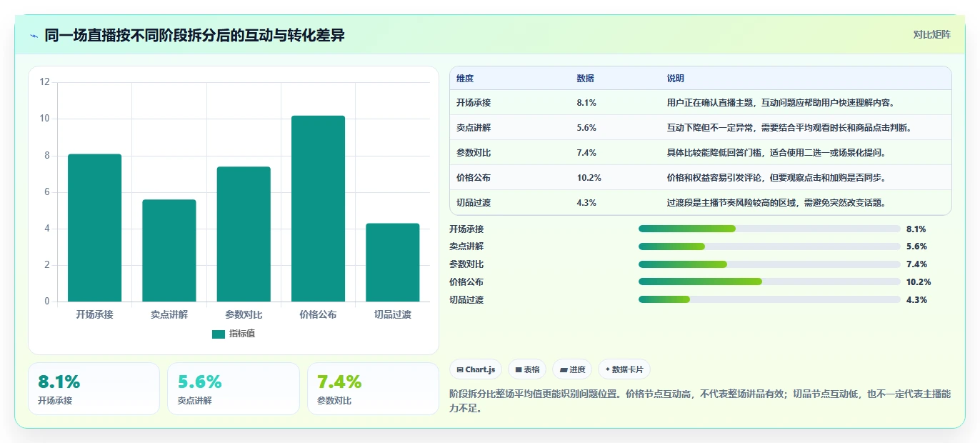Click the 价格公布 bar in the chart
The image size is (980, 443).
(318, 209)
